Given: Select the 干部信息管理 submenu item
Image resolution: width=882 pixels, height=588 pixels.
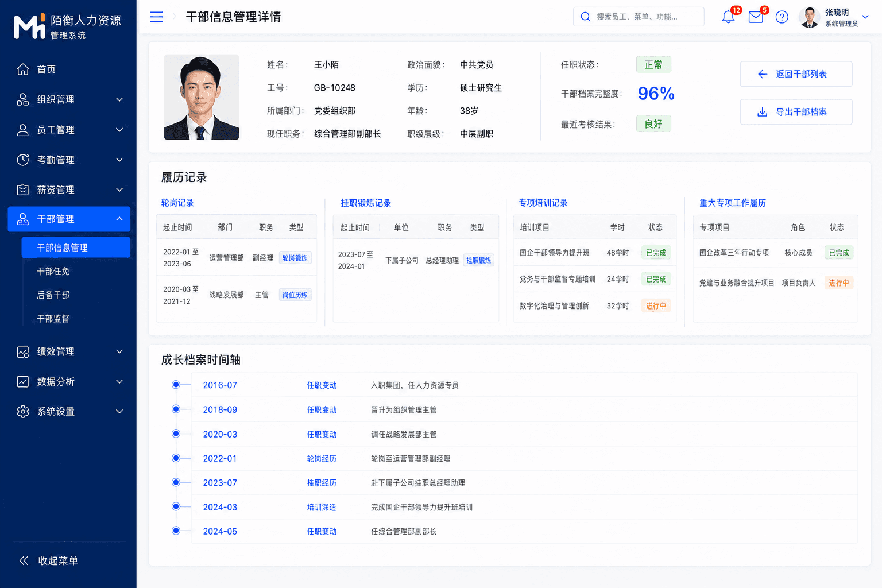Looking at the screenshot, I should [76, 247].
